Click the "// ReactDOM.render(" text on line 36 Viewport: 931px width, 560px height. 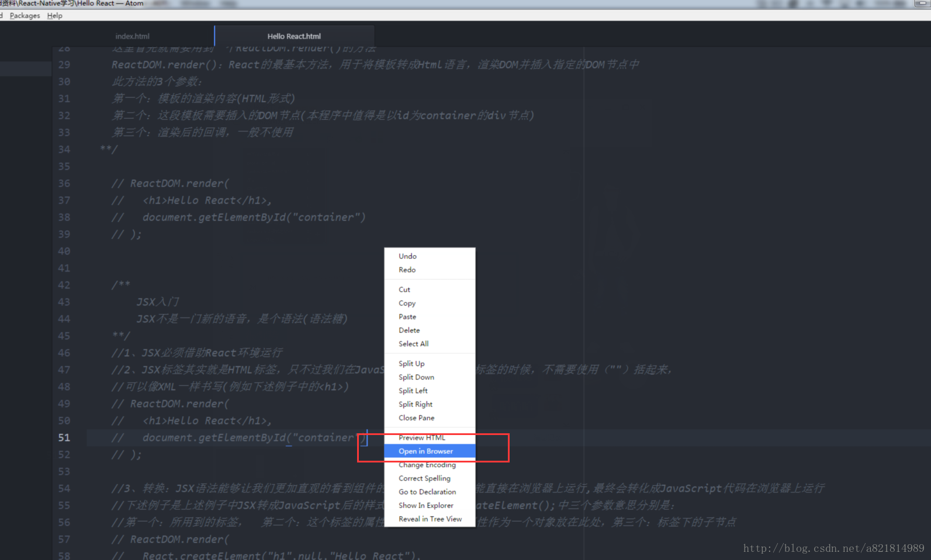click(171, 183)
